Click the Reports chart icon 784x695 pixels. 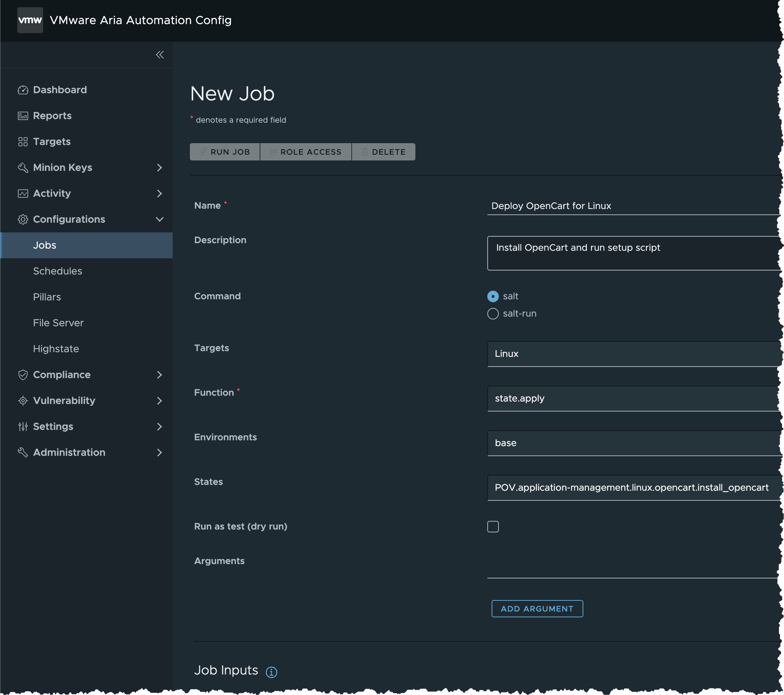[x=23, y=116]
